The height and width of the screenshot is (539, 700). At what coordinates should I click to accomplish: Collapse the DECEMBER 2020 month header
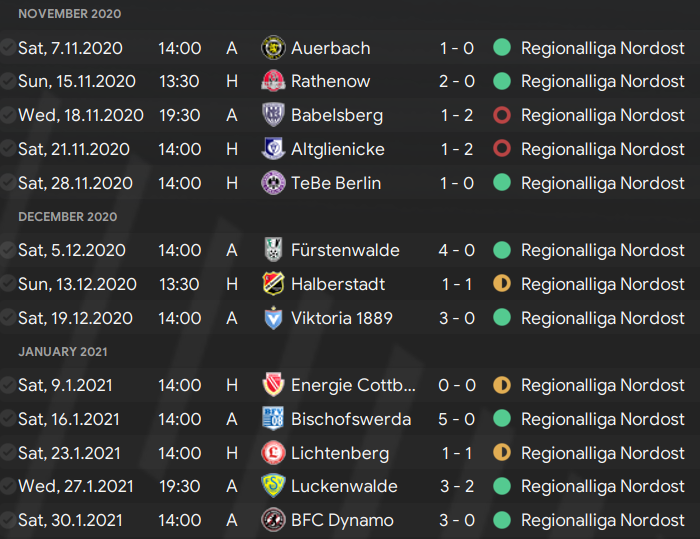pyautogui.click(x=68, y=217)
